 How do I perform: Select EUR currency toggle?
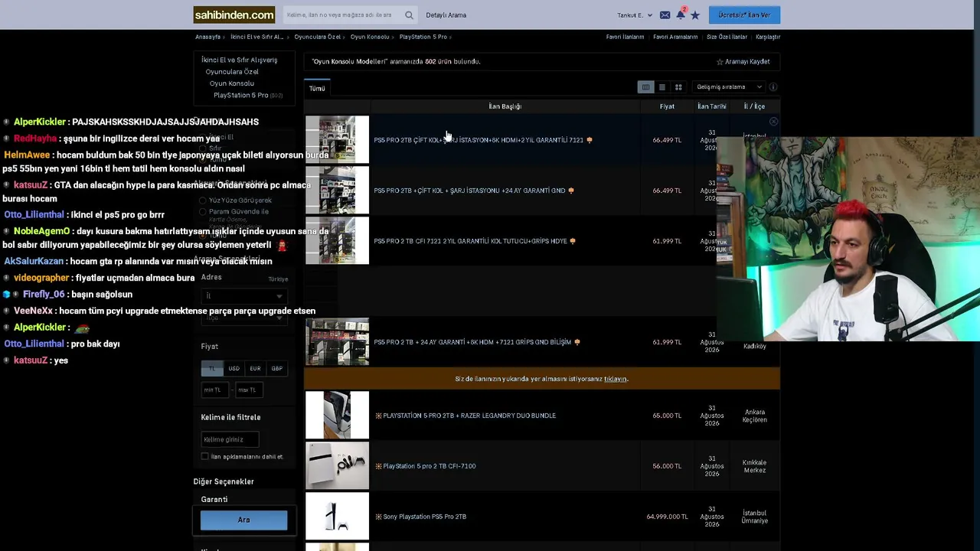click(x=255, y=369)
